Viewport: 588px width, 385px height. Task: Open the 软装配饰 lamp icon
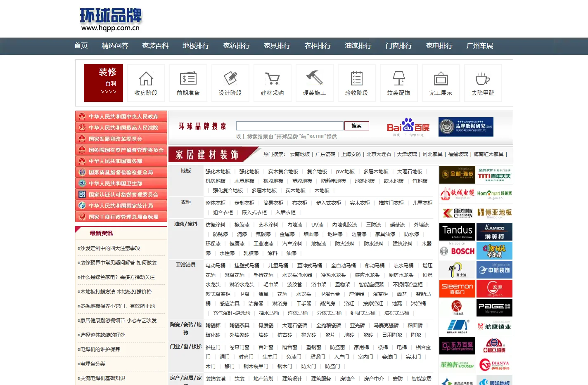click(399, 83)
